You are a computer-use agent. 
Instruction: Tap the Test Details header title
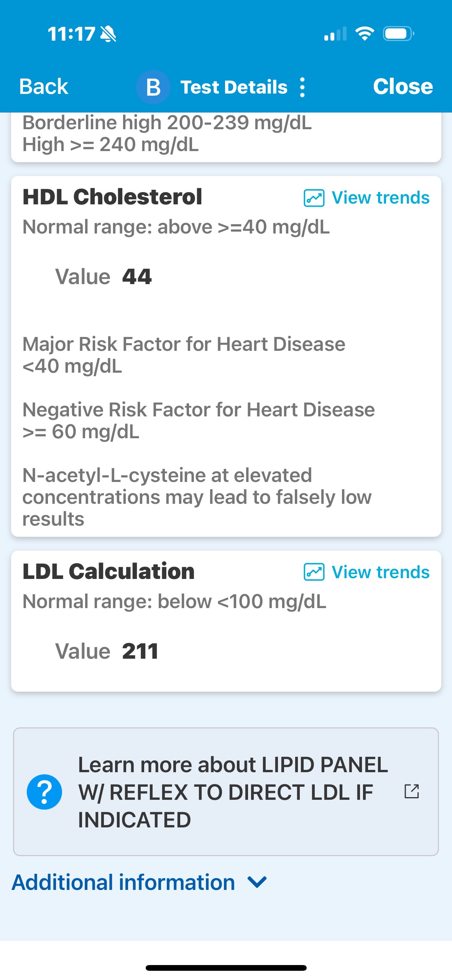234,87
